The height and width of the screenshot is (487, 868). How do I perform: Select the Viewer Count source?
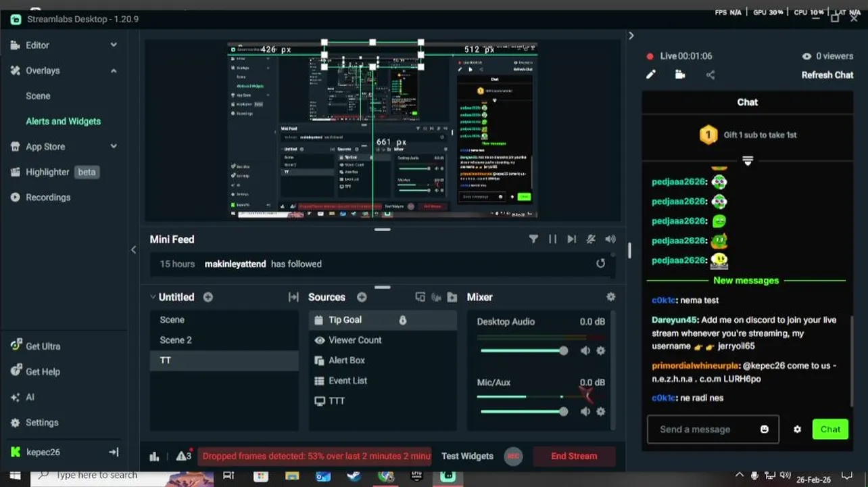(x=383, y=340)
